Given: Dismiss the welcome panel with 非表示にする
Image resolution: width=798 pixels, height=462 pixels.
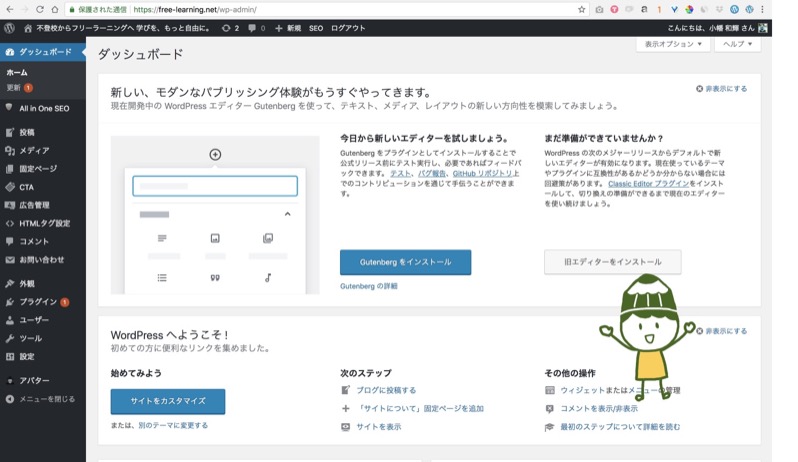Looking at the screenshot, I should (721, 331).
